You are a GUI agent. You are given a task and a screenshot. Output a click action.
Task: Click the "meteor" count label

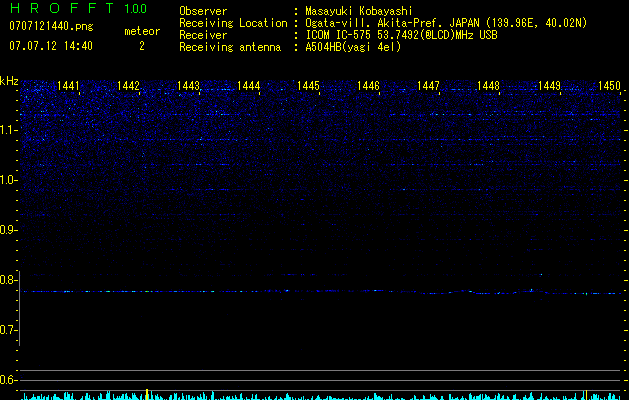point(142,31)
